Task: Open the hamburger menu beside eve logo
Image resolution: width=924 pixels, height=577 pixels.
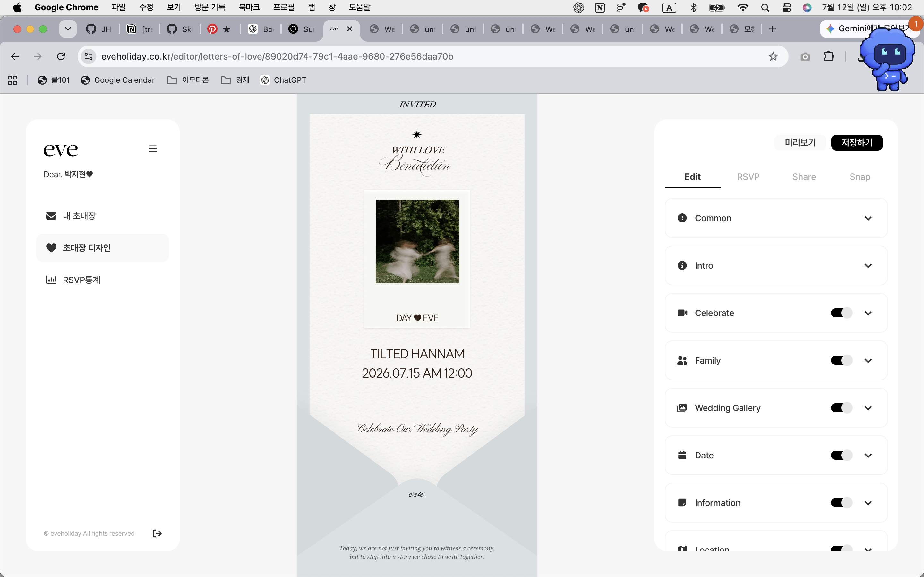Action: pyautogui.click(x=153, y=149)
